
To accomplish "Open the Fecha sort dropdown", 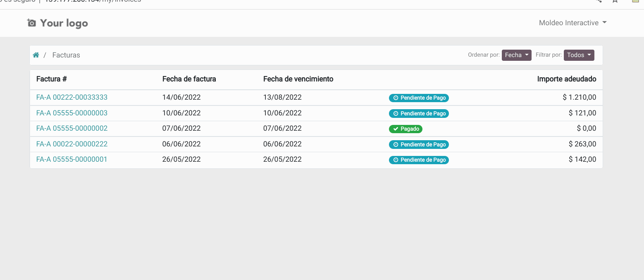I will pyautogui.click(x=516, y=55).
